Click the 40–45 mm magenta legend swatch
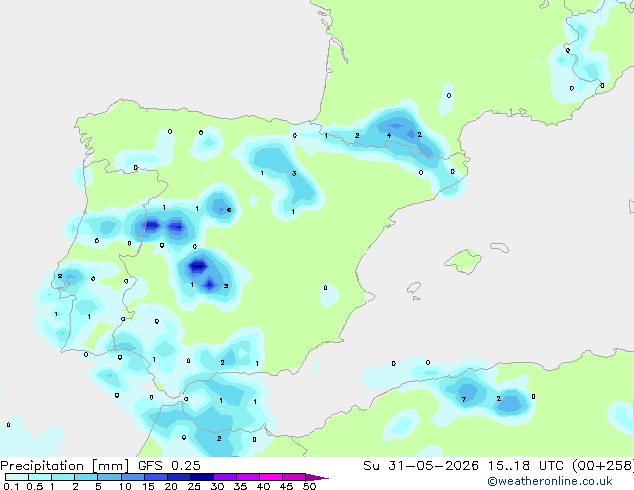 click(271, 477)
